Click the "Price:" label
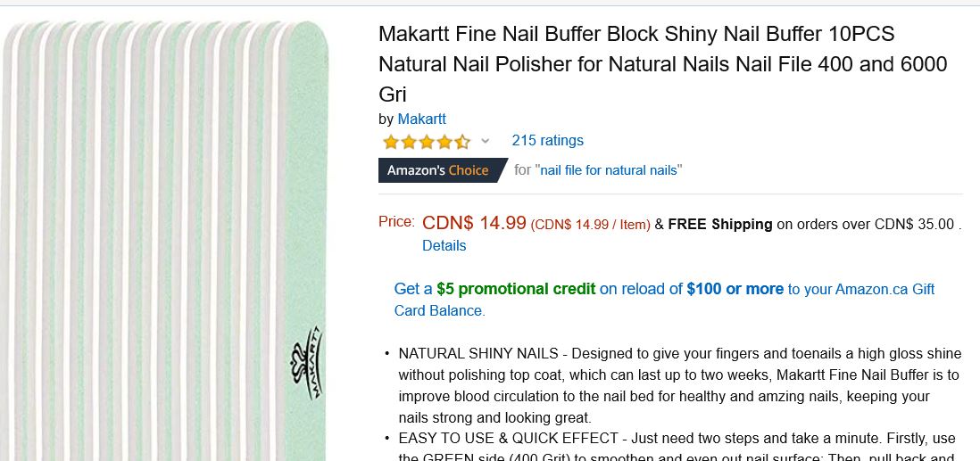The width and height of the screenshot is (980, 461). (x=396, y=222)
